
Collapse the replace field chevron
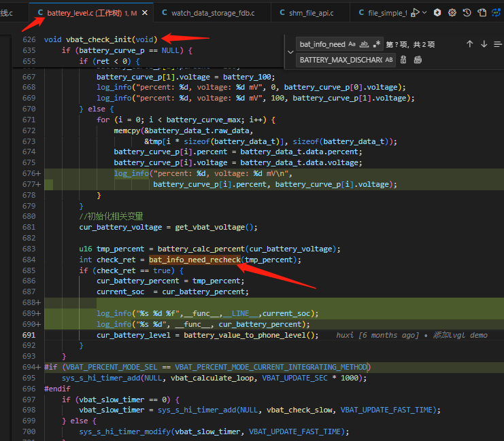tap(290, 52)
